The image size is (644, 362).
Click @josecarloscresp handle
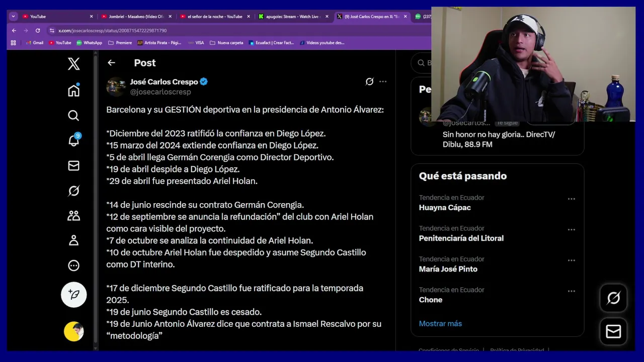(x=160, y=92)
